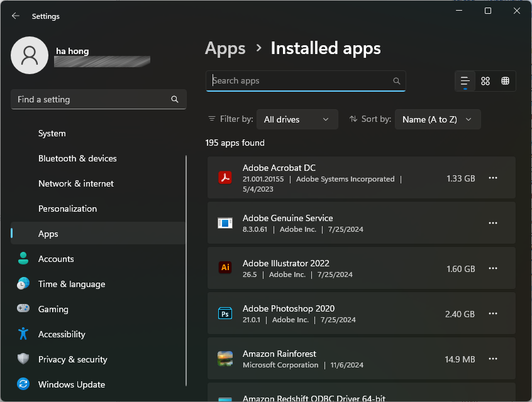Switch to tiles view layout
This screenshot has width=532, height=402.
(x=505, y=81)
